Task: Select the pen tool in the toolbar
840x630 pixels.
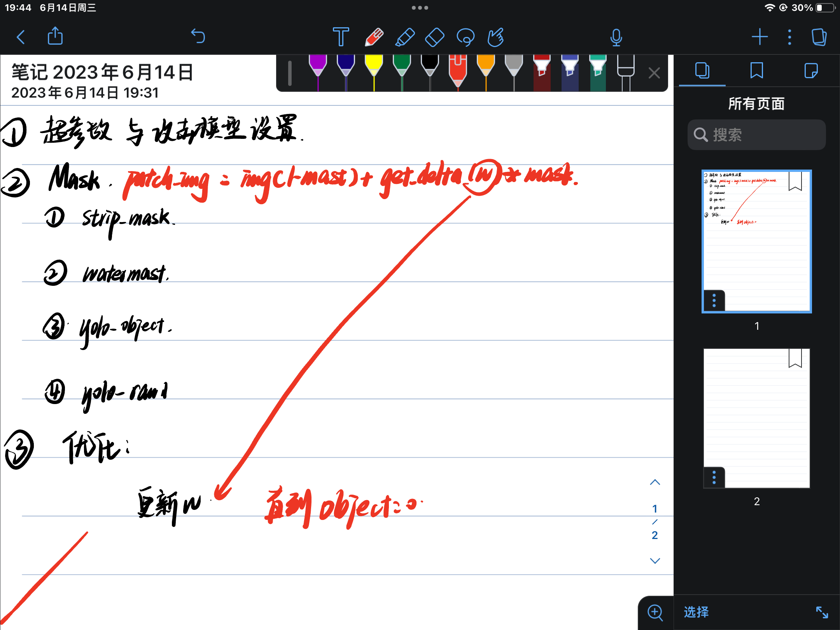Action: click(373, 37)
